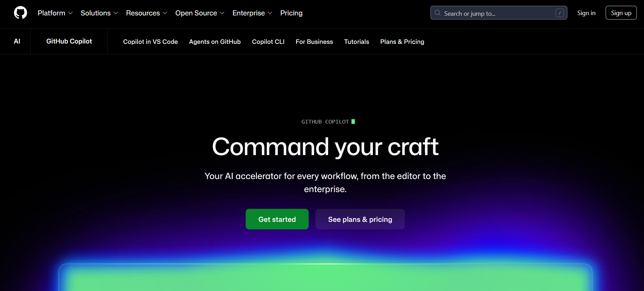644x291 pixels.
Task: Expand the Open Source menu
Action: coord(200,13)
